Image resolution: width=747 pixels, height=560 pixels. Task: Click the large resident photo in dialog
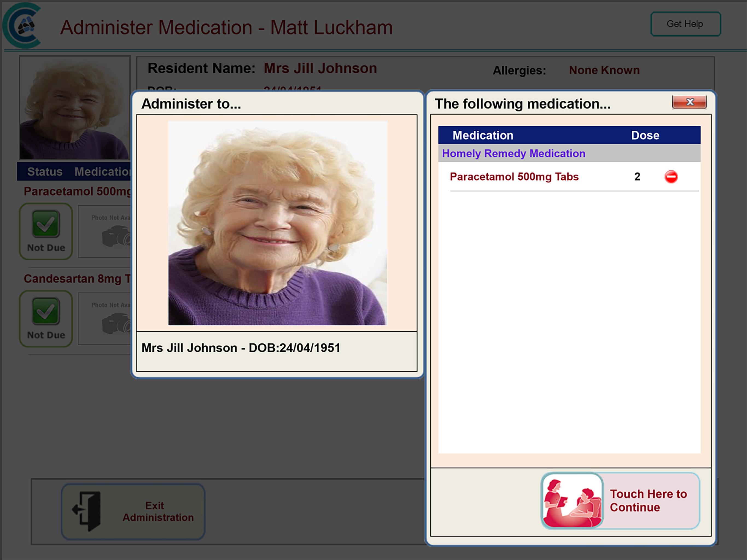click(x=278, y=223)
